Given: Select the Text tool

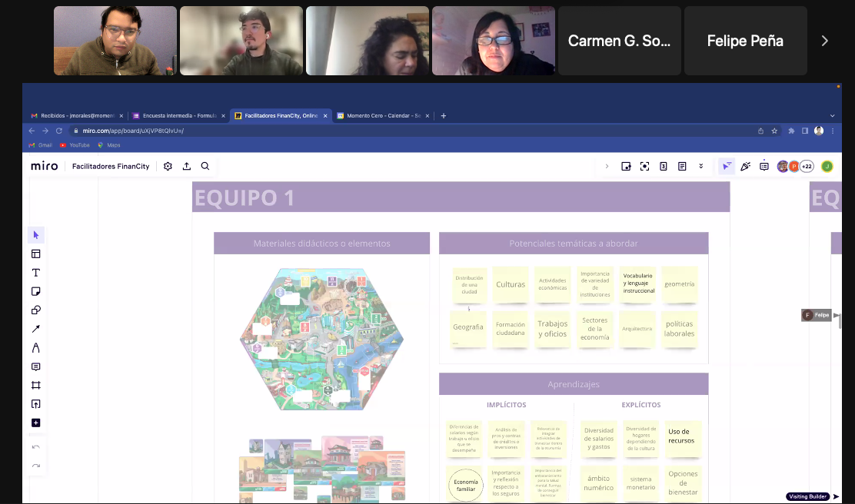Looking at the screenshot, I should (36, 273).
